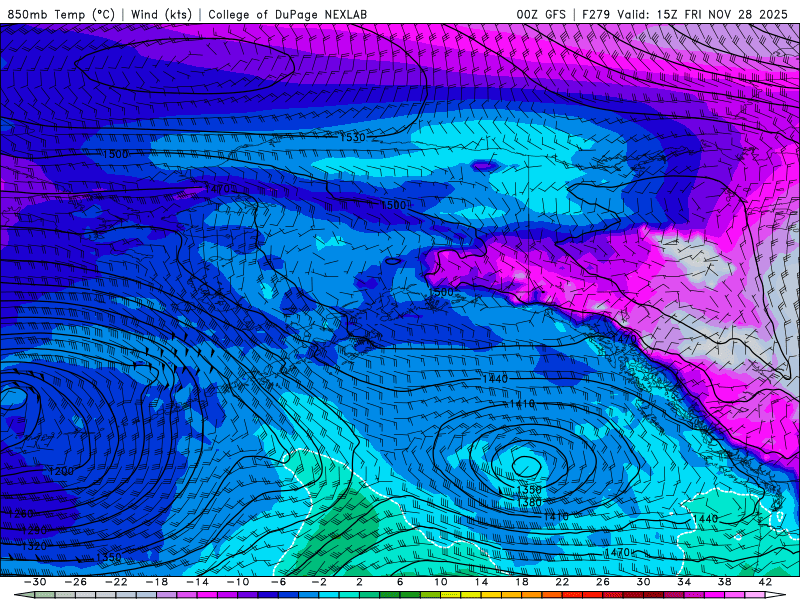Click the 26 colorbar label
This screenshot has height=600, width=800.
603,582
